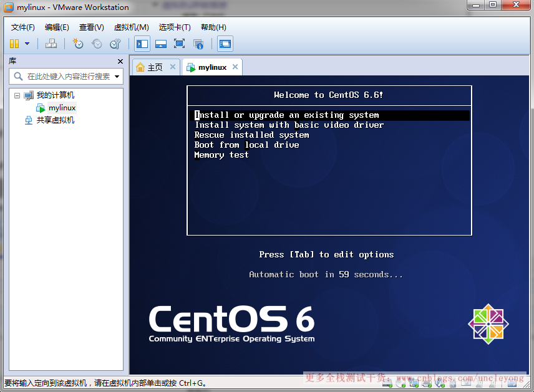Click the 'Automatic boot in 59 seconds' text
Screen dimensions: 534x392
click(x=326, y=275)
